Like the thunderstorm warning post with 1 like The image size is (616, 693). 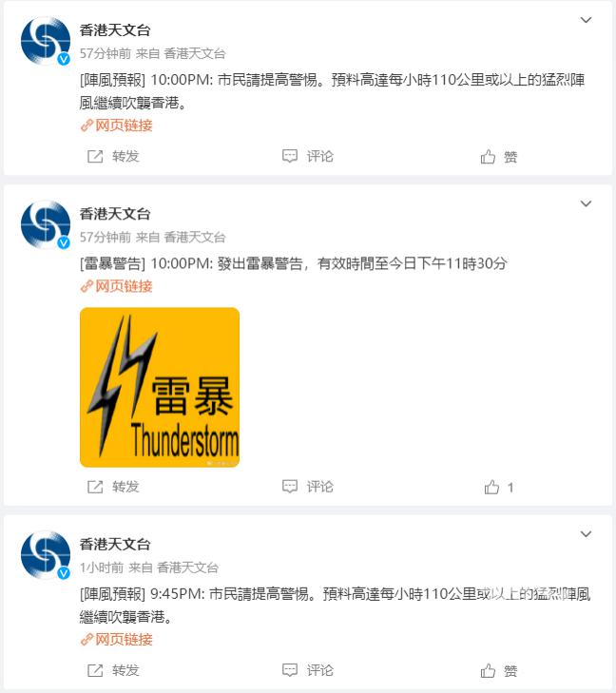(x=499, y=488)
